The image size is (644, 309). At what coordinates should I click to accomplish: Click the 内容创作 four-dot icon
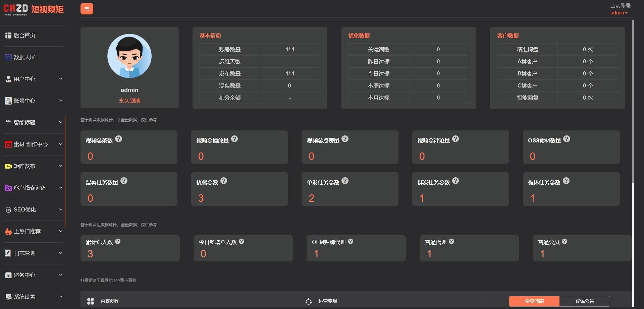[91, 301]
